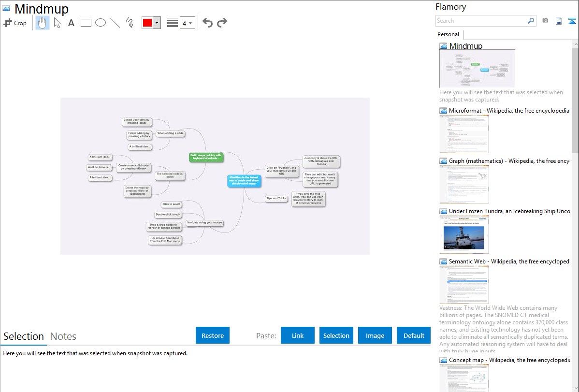
Task: Open the color picker dropdown arrow
Action: 157,23
